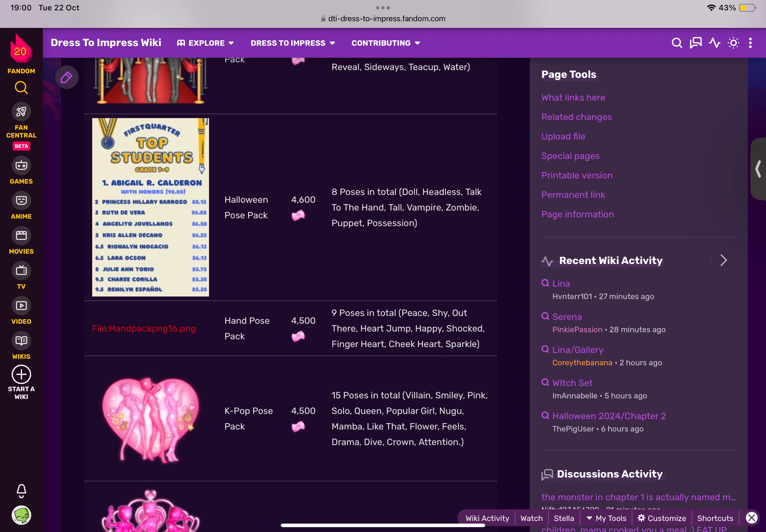Collapse the right rail panel handle
This screenshot has width=766, height=532.
coord(758,169)
